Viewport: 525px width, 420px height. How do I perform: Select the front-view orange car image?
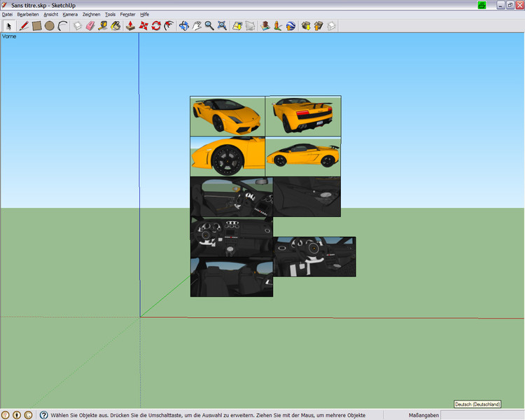pyautogui.click(x=227, y=116)
